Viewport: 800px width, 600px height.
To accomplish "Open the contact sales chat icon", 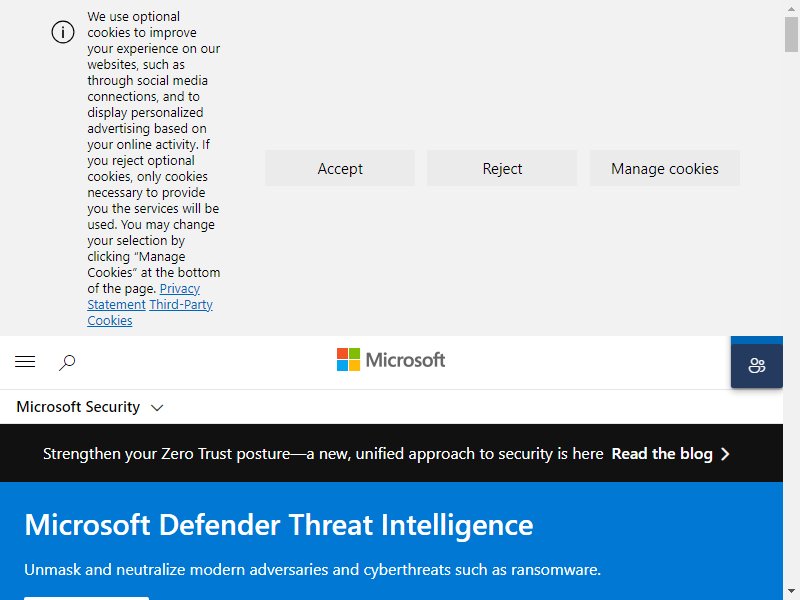I will (x=757, y=365).
